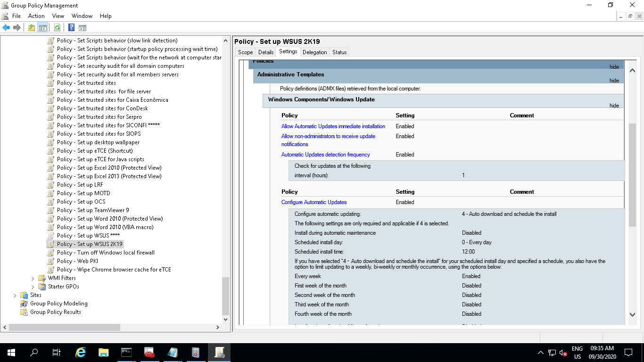The width and height of the screenshot is (644, 362).
Task: Click the green Refresh toolbar icon
Action: [57, 28]
